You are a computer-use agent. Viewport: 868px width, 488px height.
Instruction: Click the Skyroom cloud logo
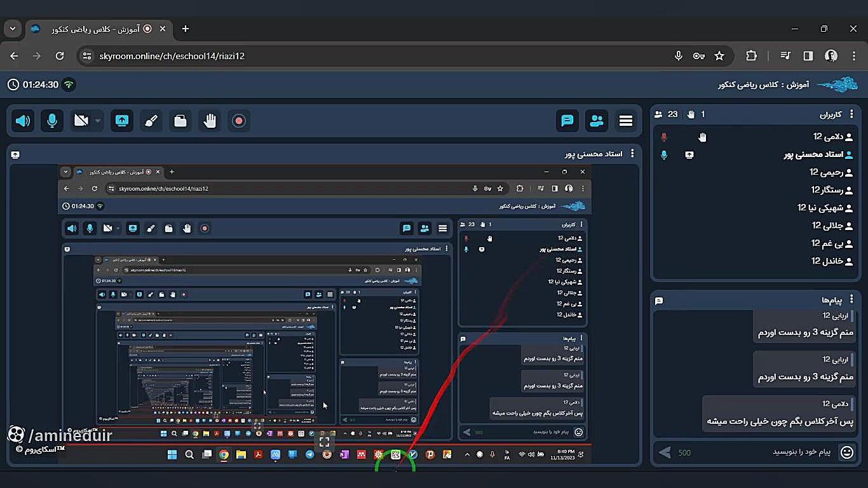[x=837, y=85]
